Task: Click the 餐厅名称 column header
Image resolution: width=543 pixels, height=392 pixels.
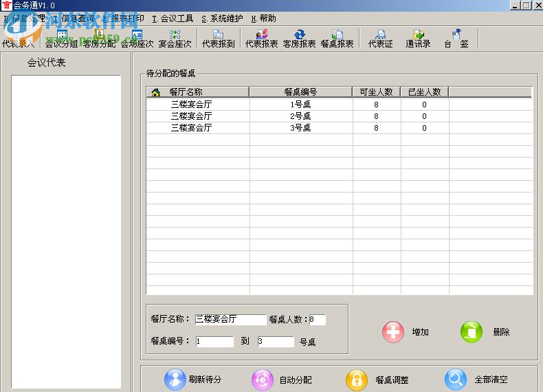Action: pos(197,92)
